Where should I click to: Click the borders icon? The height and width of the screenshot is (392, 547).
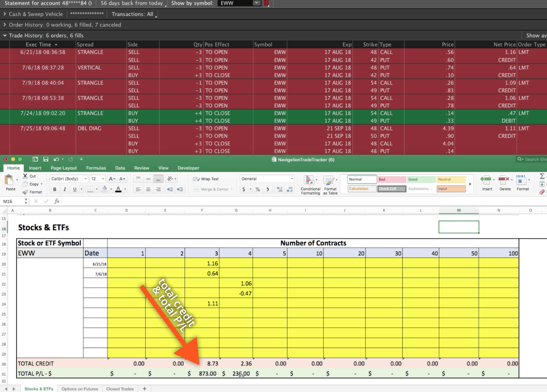coord(90,189)
